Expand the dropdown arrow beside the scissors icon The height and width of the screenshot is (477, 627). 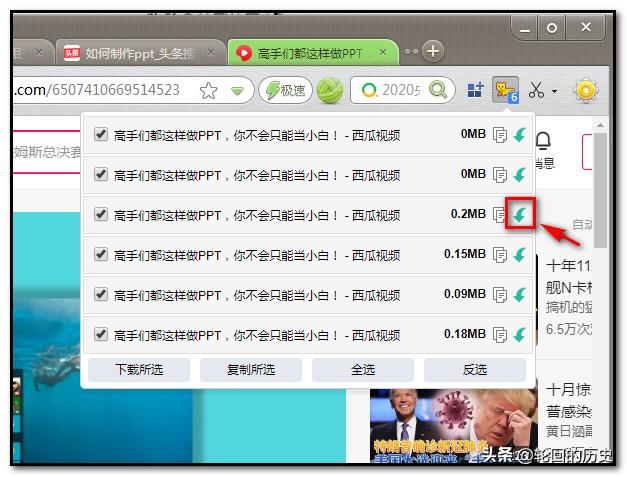pos(554,91)
